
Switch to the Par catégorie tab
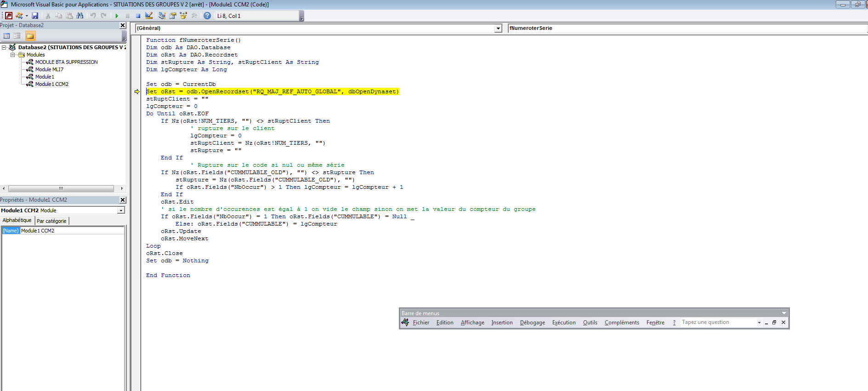click(x=51, y=221)
